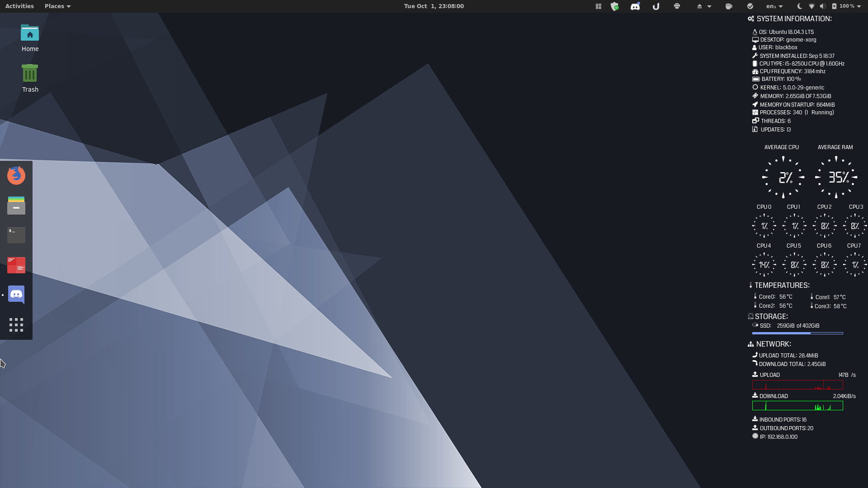Viewport: 868px width, 488px height.
Task: Open the clock calendar menu
Action: click(x=434, y=6)
